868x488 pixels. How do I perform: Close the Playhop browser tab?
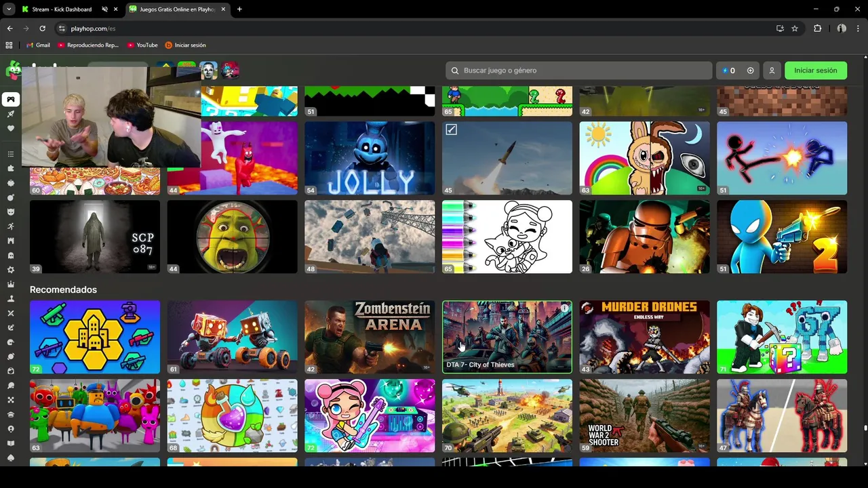pyautogui.click(x=223, y=9)
